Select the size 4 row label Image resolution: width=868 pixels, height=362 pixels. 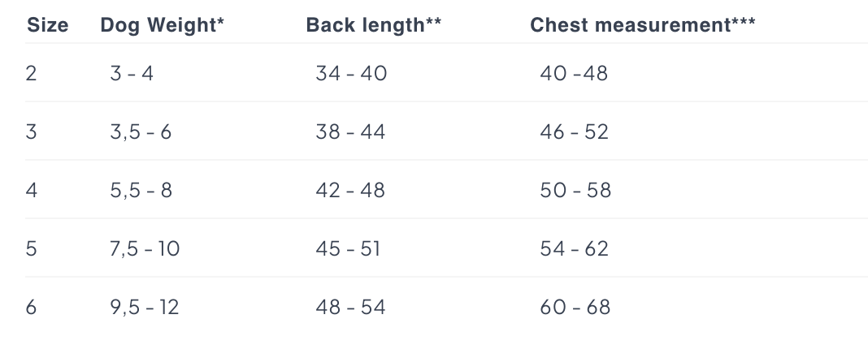click(32, 191)
